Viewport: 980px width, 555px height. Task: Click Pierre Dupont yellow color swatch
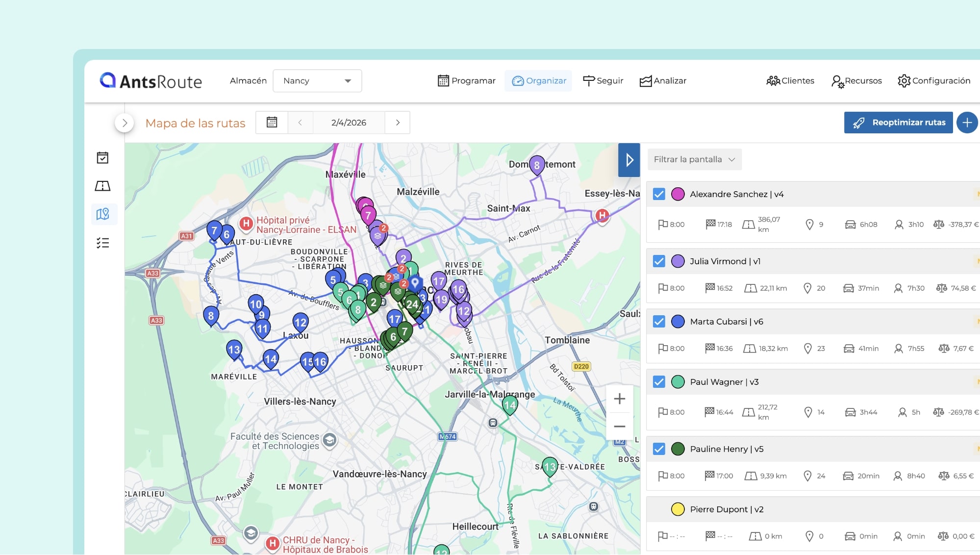click(x=678, y=509)
